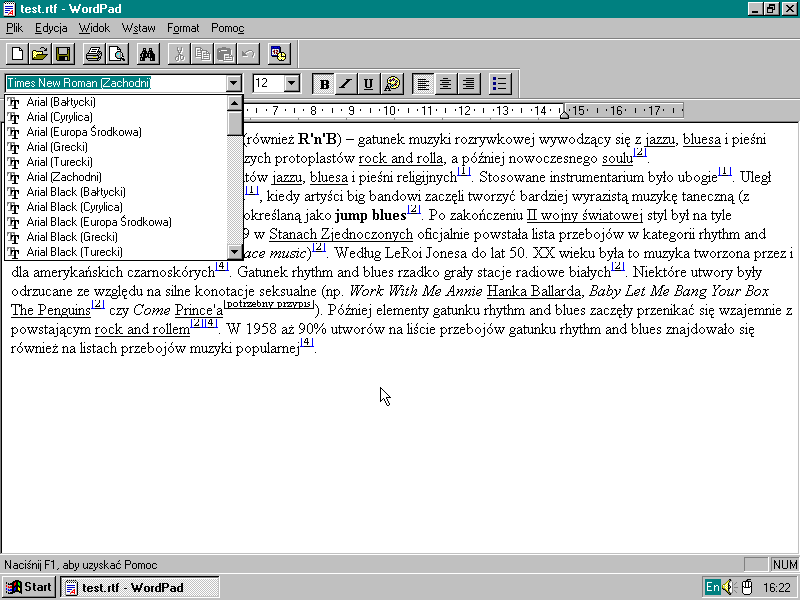Image resolution: width=800 pixels, height=600 pixels.
Task: Click the Paste clipboard icon
Action: [225, 54]
